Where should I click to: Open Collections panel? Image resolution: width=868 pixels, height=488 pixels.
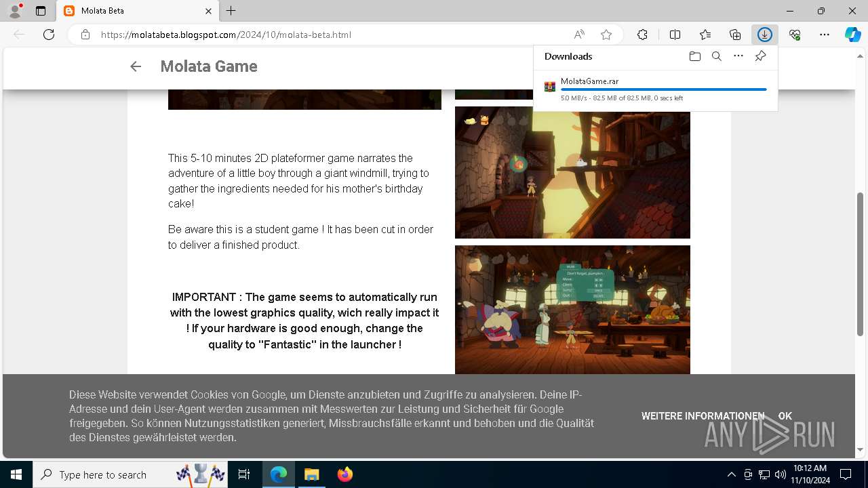[735, 35]
